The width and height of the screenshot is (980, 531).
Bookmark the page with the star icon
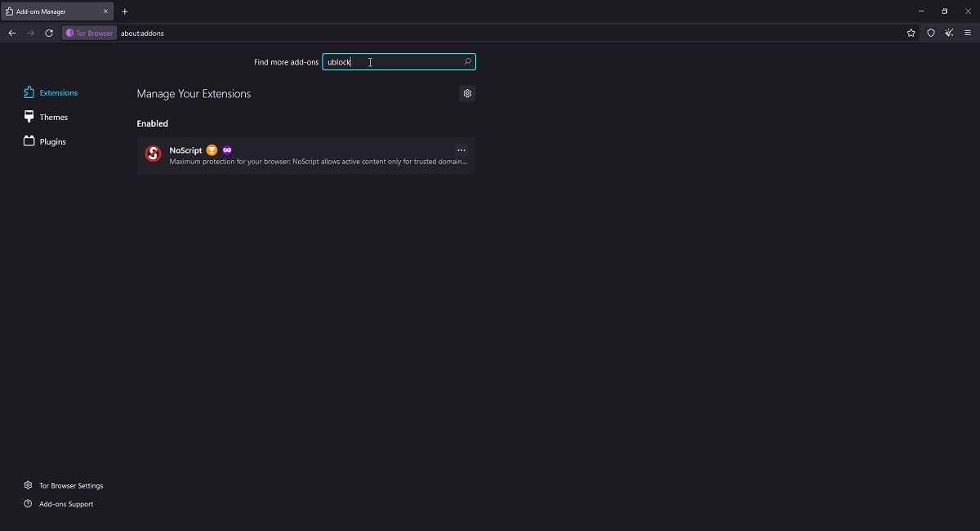point(911,33)
